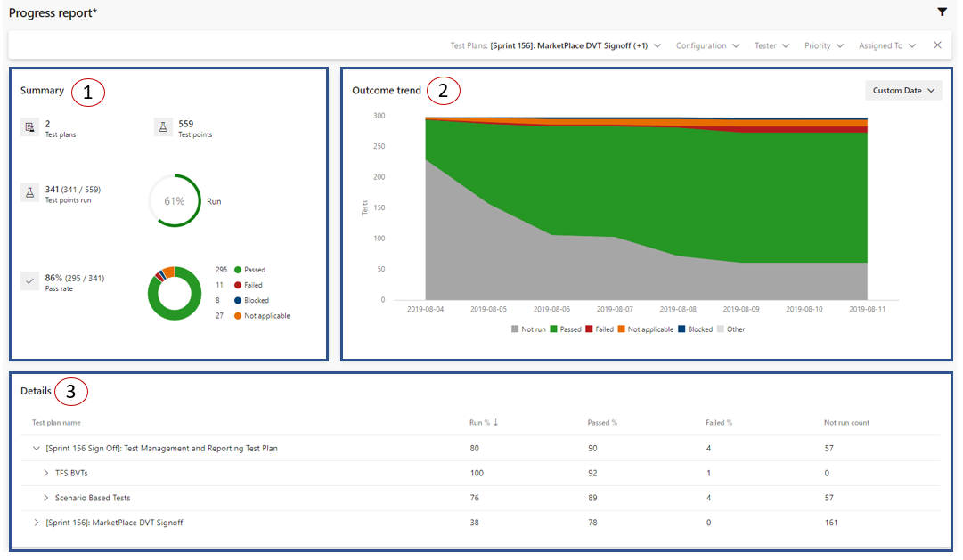
Task: Open the Custom Date dropdown on Outcome trend
Action: click(902, 90)
